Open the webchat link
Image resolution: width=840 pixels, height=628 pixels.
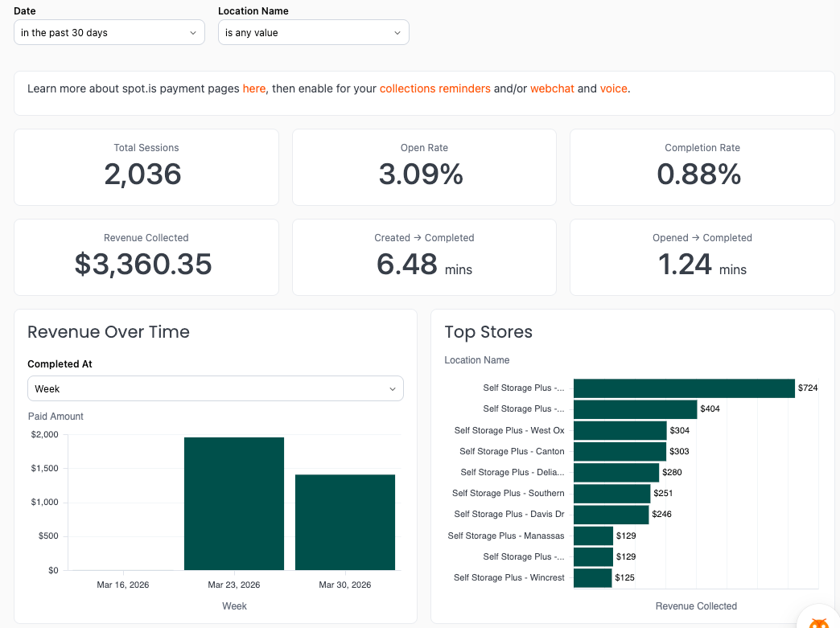pos(552,88)
